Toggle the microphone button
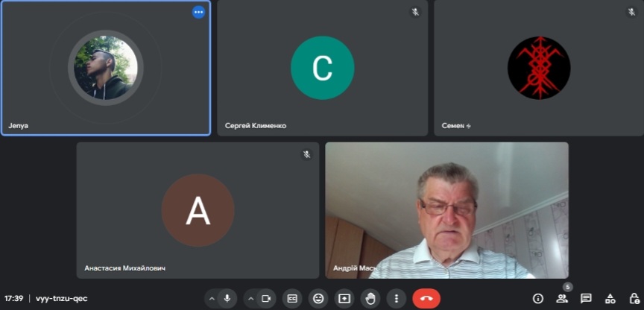Screen dimensions: 644x310 tap(227, 299)
